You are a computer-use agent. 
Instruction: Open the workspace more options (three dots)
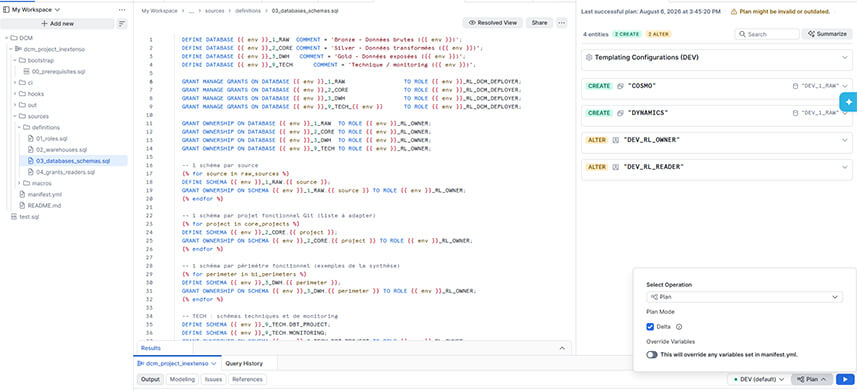pos(121,10)
